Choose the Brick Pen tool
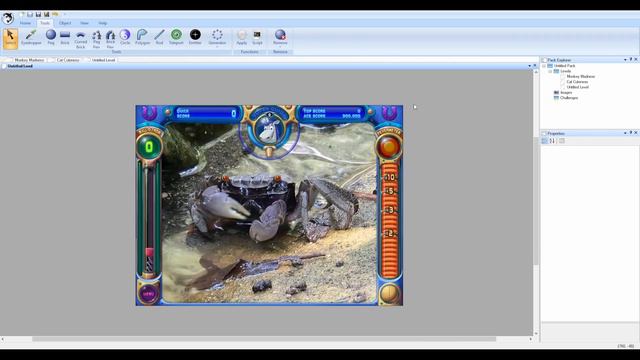The height and width of the screenshot is (360, 640). [110, 39]
